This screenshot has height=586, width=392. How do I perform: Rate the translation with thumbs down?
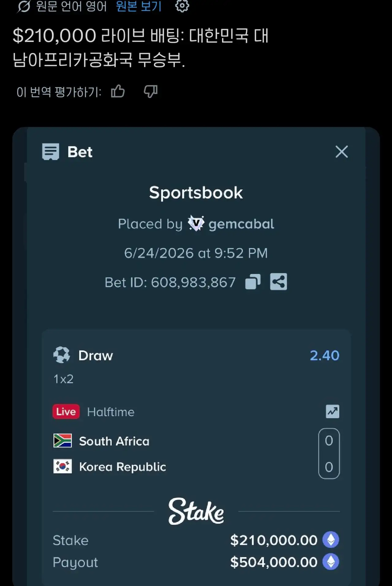pyautogui.click(x=151, y=91)
